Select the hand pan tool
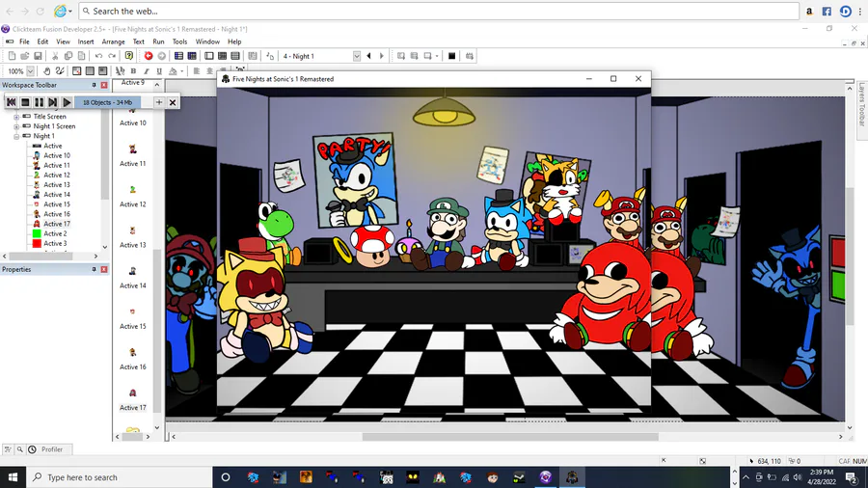This screenshot has height=488, width=868. click(47, 70)
